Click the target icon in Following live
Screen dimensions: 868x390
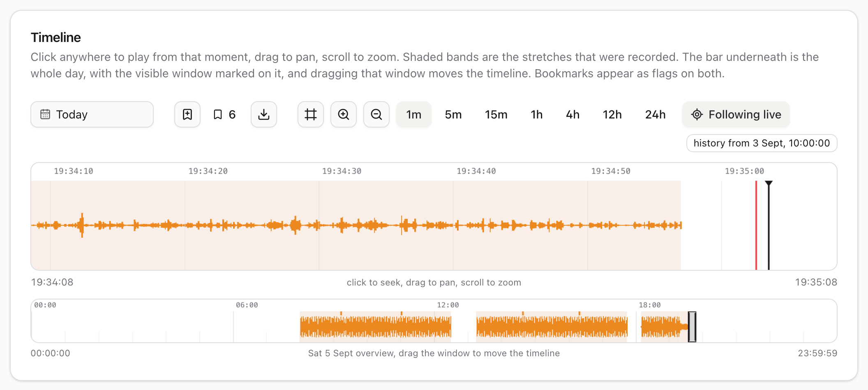(x=697, y=114)
